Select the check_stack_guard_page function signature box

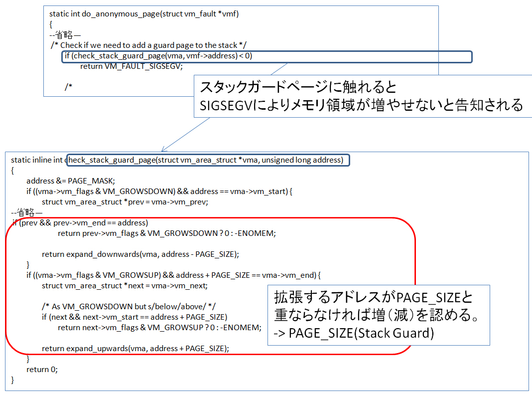208,160
